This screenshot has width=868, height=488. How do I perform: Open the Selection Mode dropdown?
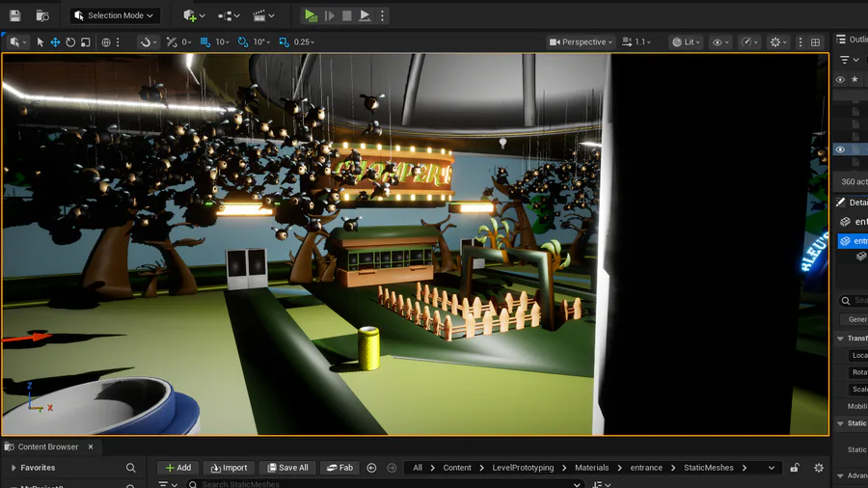(x=115, y=15)
